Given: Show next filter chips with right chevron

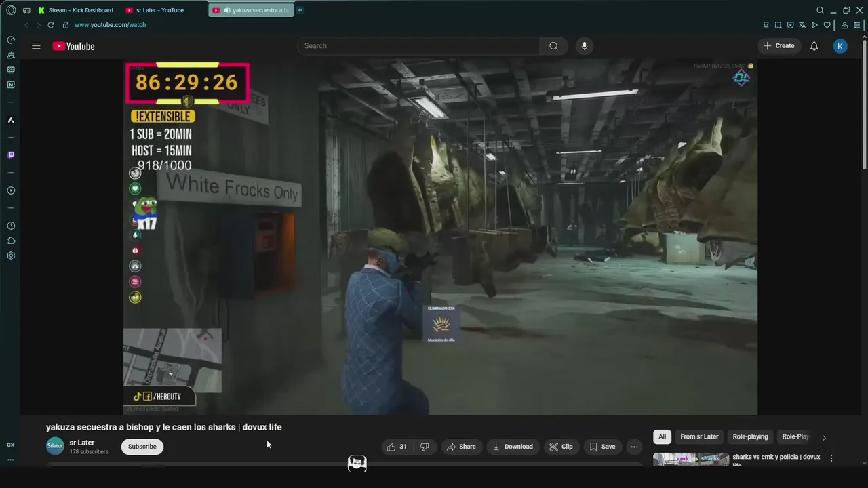Looking at the screenshot, I should tap(824, 437).
